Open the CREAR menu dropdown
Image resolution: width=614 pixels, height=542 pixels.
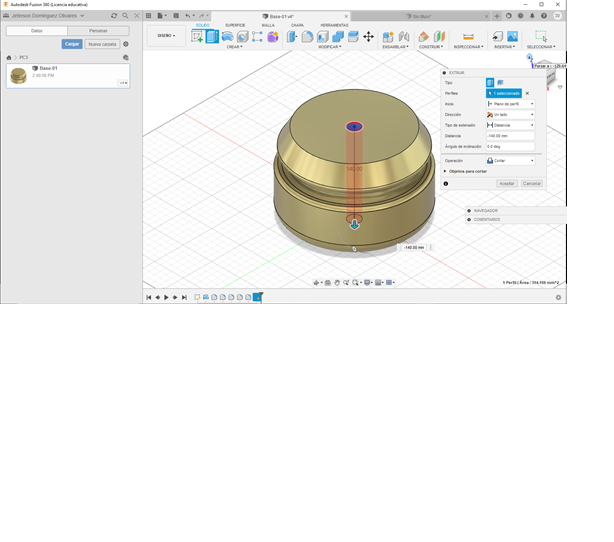pos(235,47)
